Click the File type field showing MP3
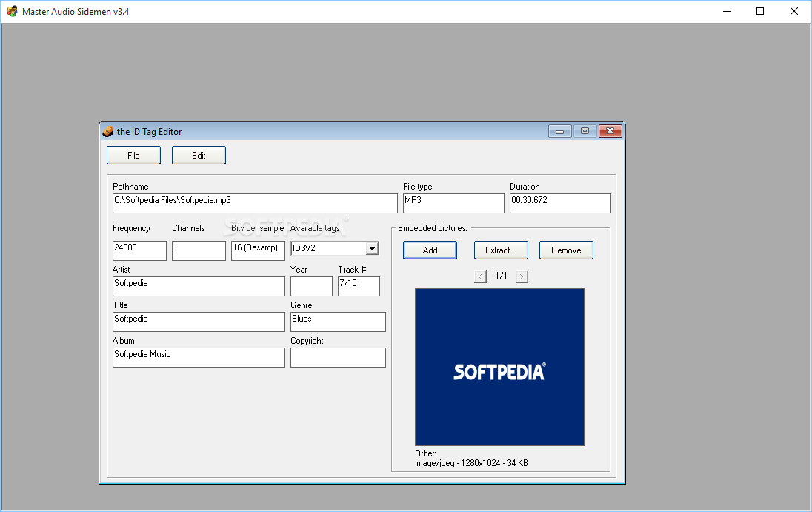This screenshot has height=512, width=812. click(453, 204)
